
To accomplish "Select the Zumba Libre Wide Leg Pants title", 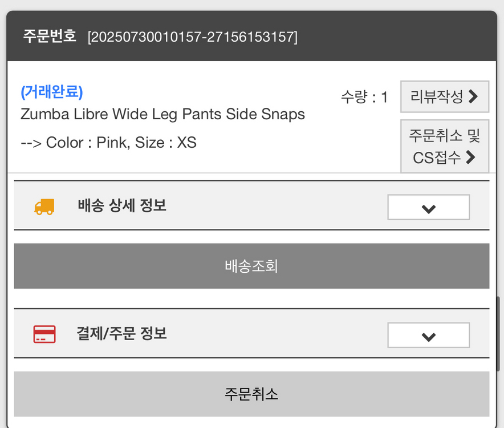I will tap(162, 114).
